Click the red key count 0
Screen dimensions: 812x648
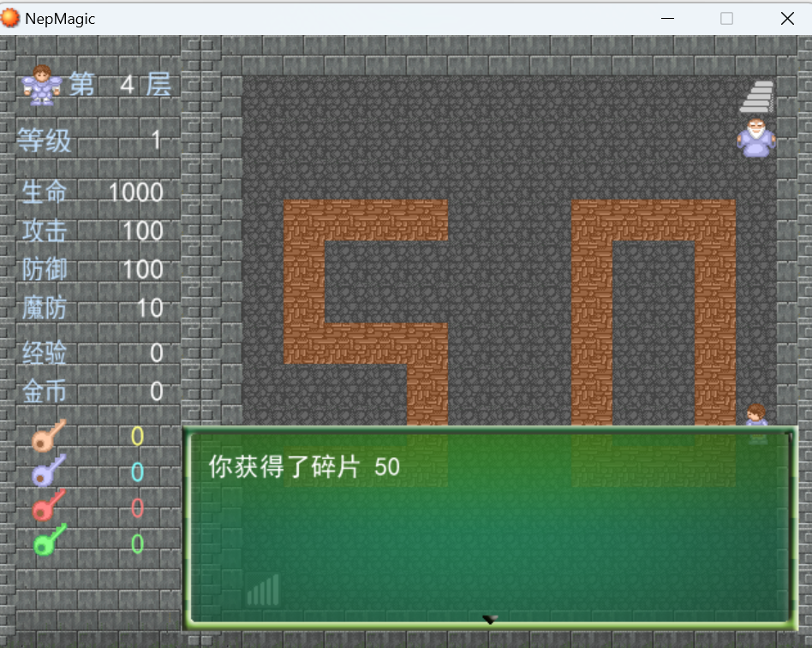click(137, 508)
